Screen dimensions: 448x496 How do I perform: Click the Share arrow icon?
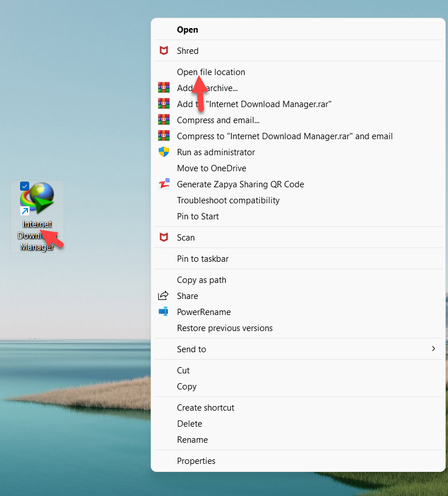164,296
